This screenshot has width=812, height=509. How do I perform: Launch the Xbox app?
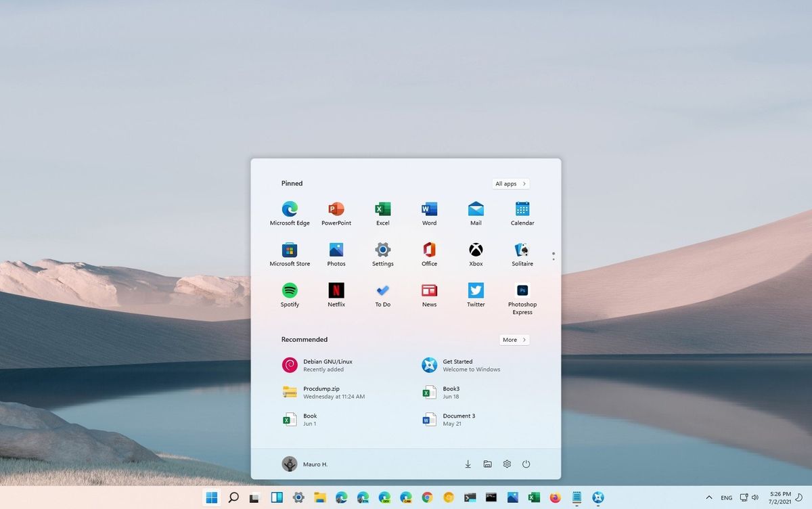476,251
